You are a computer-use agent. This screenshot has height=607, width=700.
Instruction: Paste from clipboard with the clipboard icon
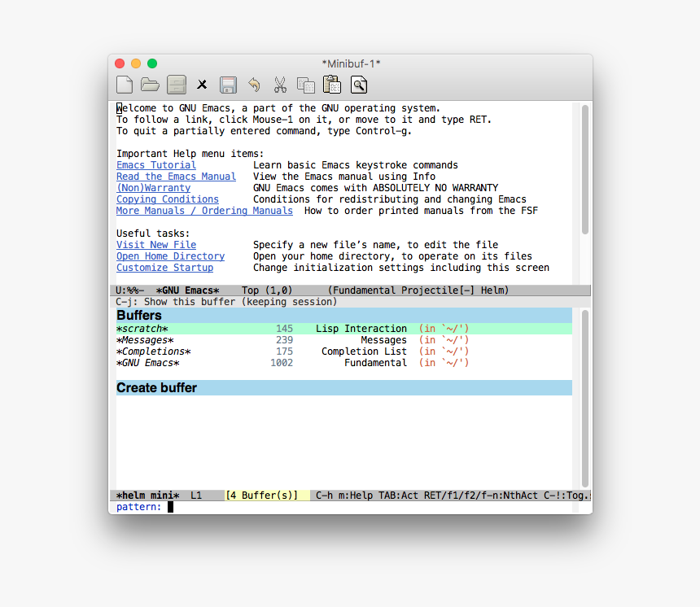point(332,85)
